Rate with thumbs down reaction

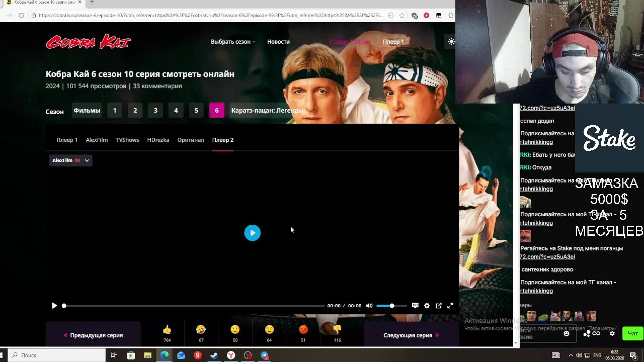[x=337, y=330]
